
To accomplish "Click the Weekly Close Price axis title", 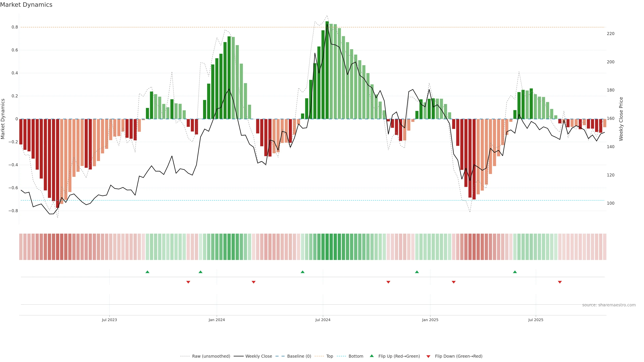I will pyautogui.click(x=621, y=119).
